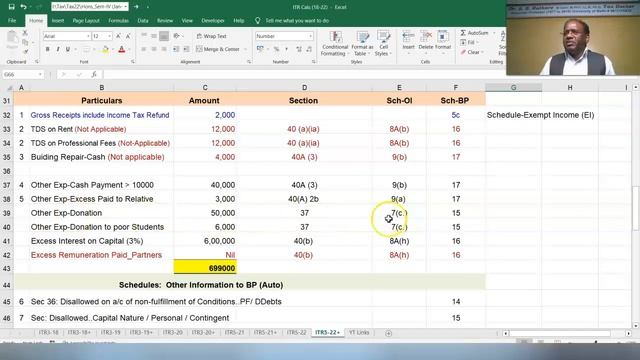Select the yellow total cell 699000
640x360 pixels.
click(x=205, y=268)
